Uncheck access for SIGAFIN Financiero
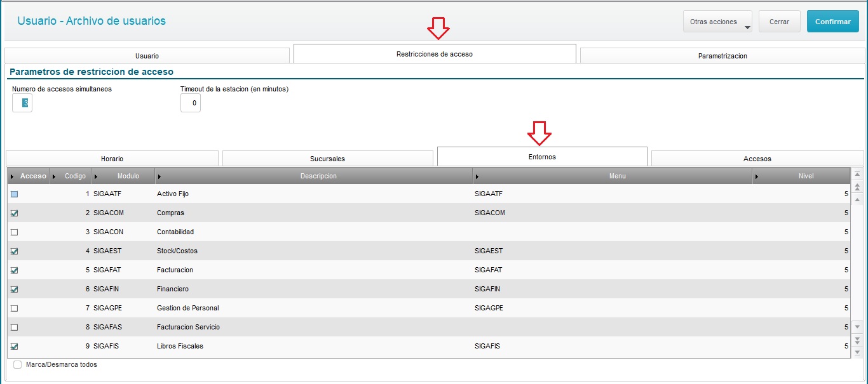The height and width of the screenshot is (384, 868). click(x=15, y=289)
